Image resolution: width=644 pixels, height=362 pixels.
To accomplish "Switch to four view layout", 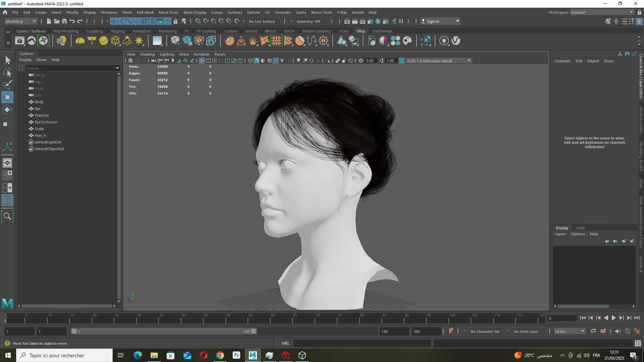I will click(7, 175).
